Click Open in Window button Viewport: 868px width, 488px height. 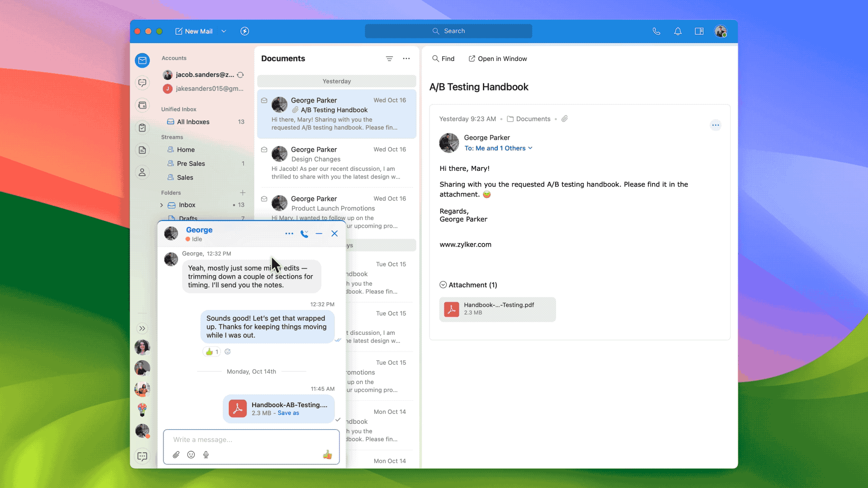(498, 59)
